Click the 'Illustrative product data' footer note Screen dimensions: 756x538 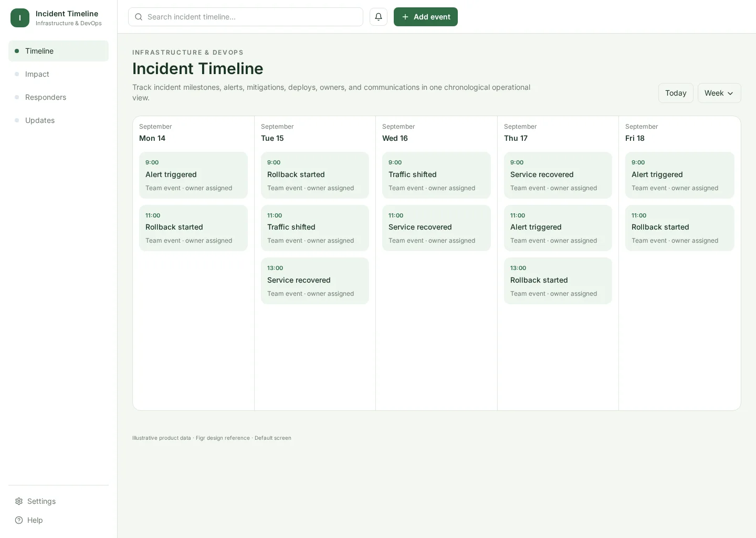coord(212,438)
